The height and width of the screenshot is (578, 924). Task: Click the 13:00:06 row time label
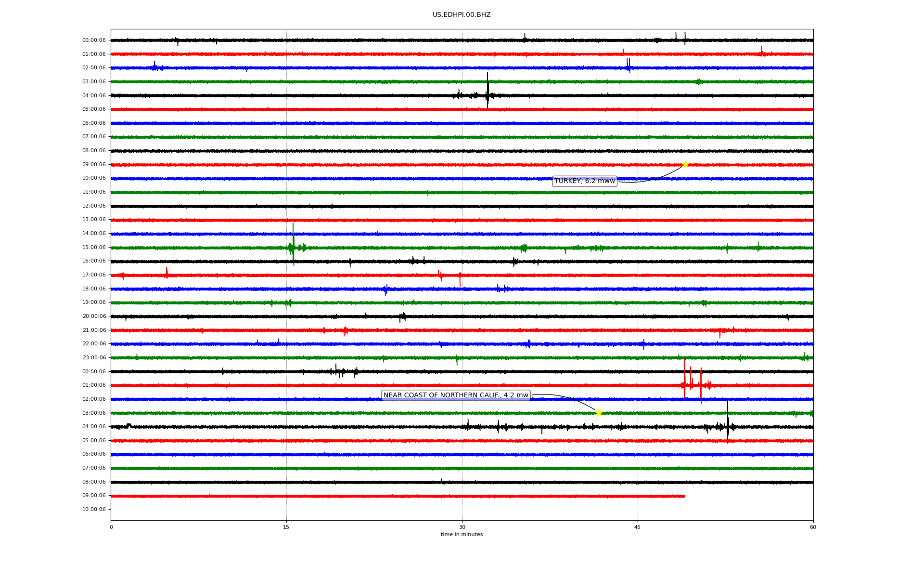94,220
